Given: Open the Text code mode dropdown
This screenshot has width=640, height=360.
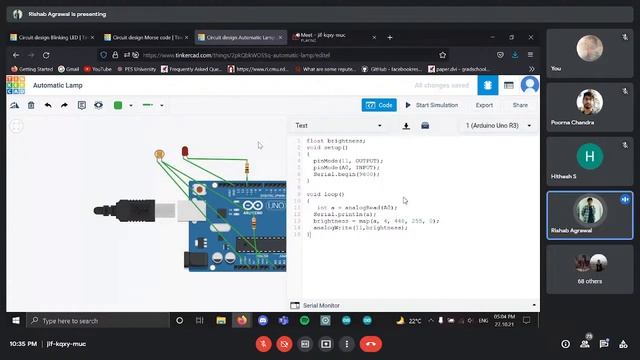Looking at the screenshot, I should (339, 125).
